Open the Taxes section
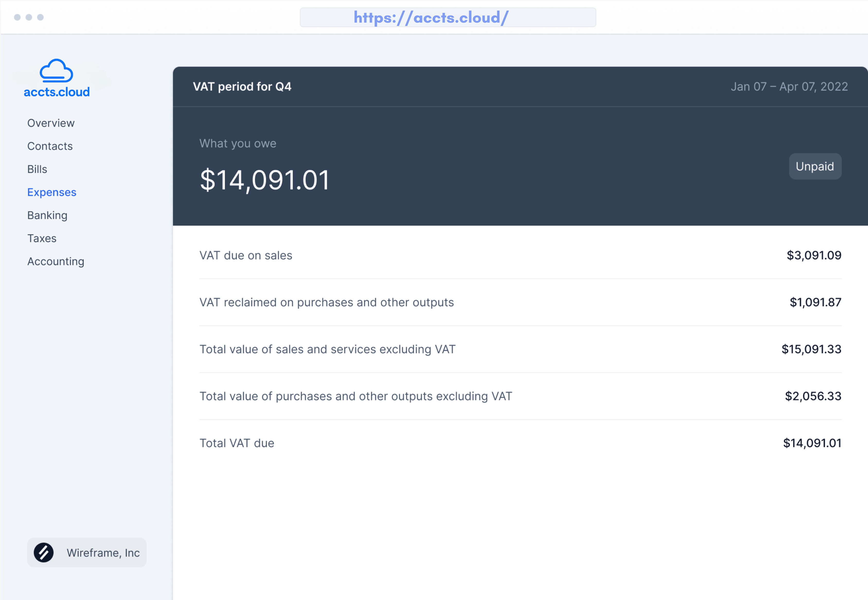Image resolution: width=868 pixels, height=600 pixels. [x=42, y=238]
